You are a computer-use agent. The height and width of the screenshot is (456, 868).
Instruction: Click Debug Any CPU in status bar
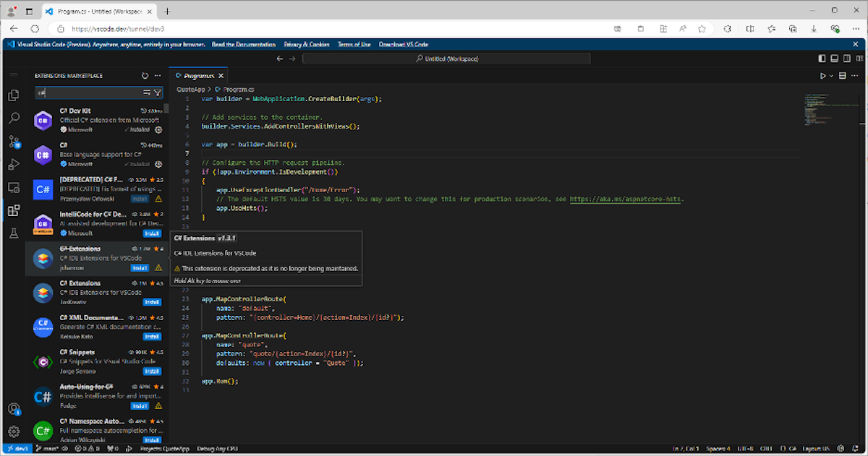pos(218,449)
